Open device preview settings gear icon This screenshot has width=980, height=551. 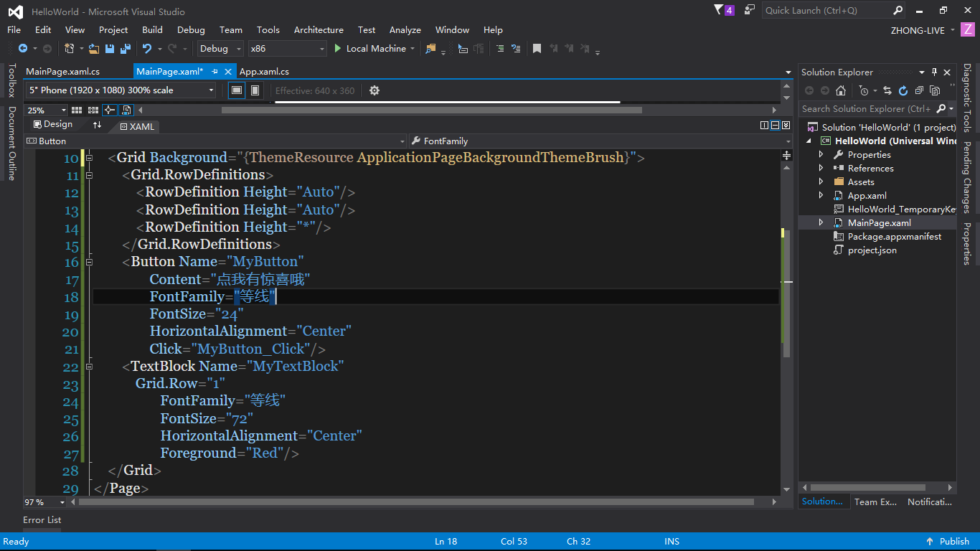click(x=374, y=90)
